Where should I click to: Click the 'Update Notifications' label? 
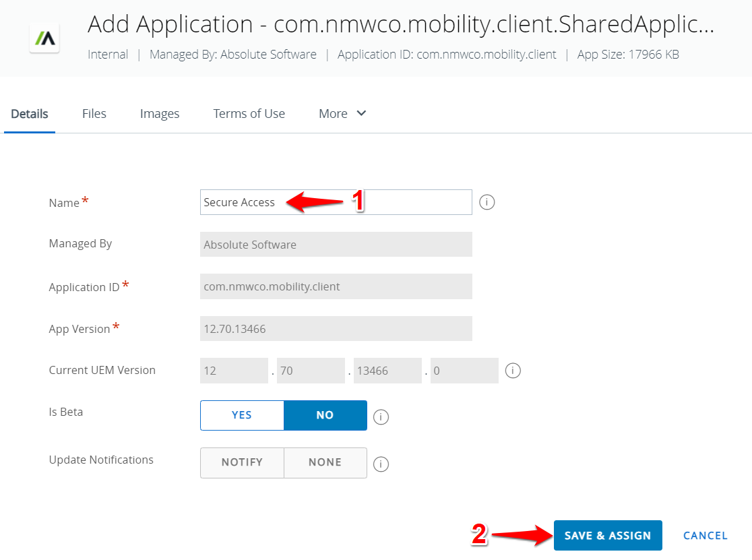coord(101,460)
